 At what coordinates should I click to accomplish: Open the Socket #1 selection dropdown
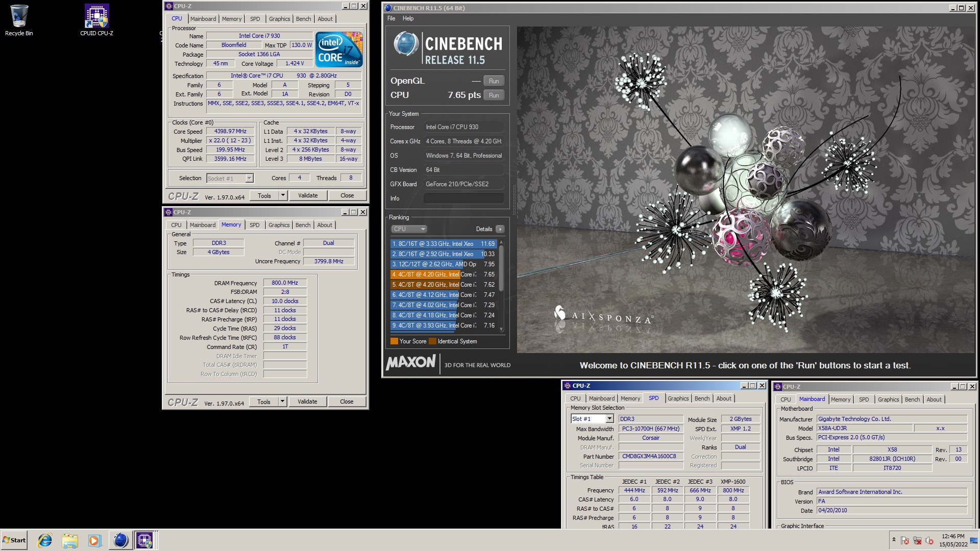[249, 178]
